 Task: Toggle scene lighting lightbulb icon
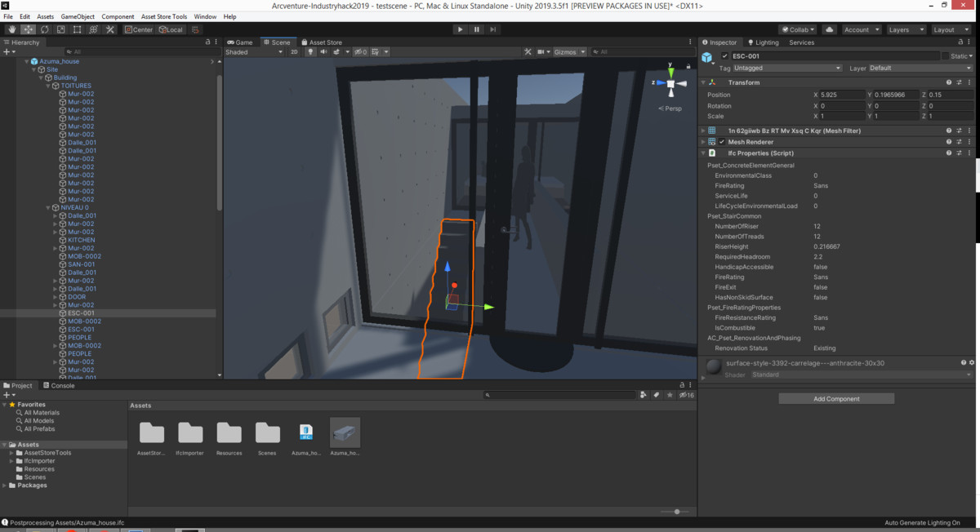pos(310,52)
